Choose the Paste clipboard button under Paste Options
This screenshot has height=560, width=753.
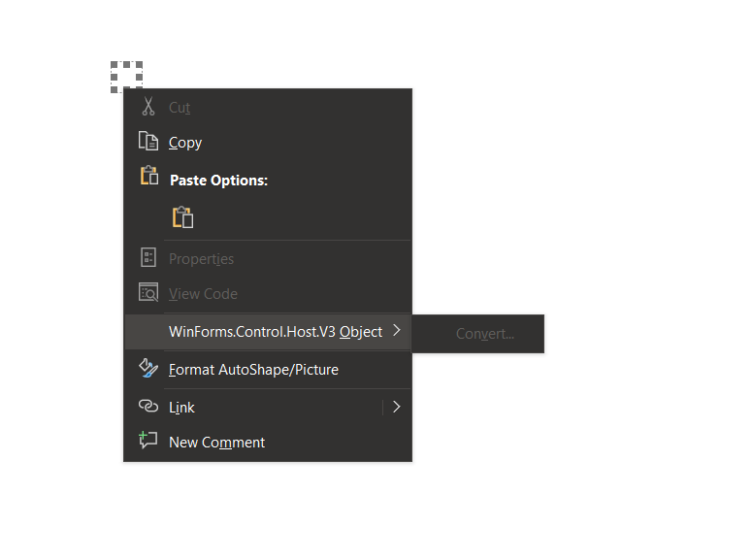[x=183, y=217]
